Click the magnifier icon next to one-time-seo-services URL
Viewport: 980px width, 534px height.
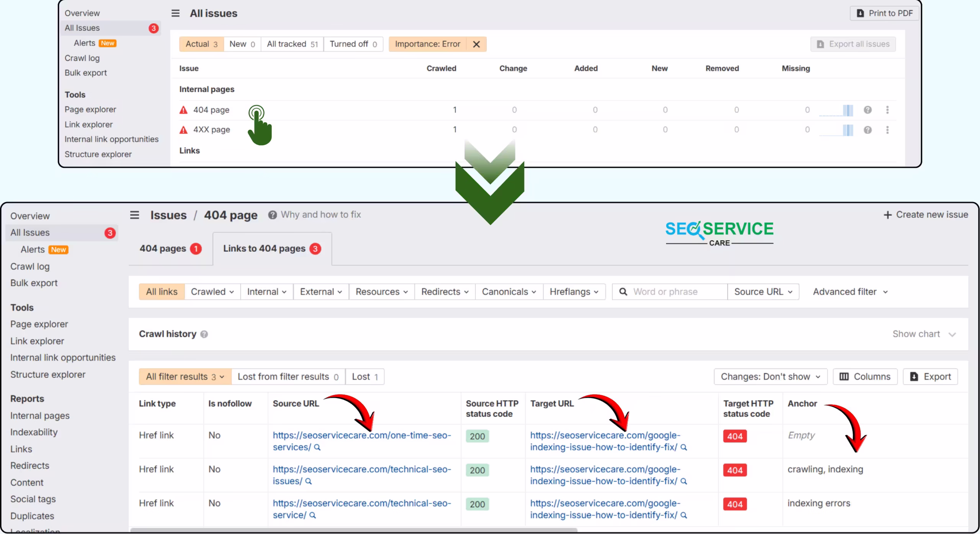click(x=317, y=447)
